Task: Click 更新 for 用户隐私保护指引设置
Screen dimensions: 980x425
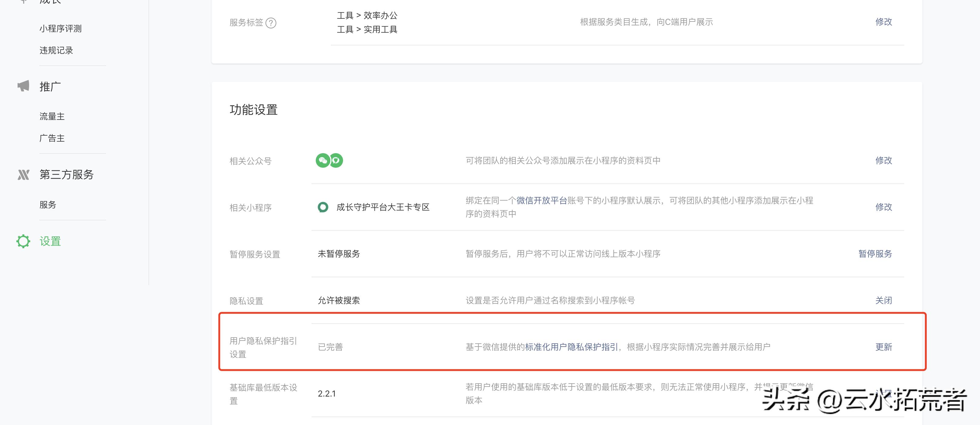Action: tap(883, 347)
